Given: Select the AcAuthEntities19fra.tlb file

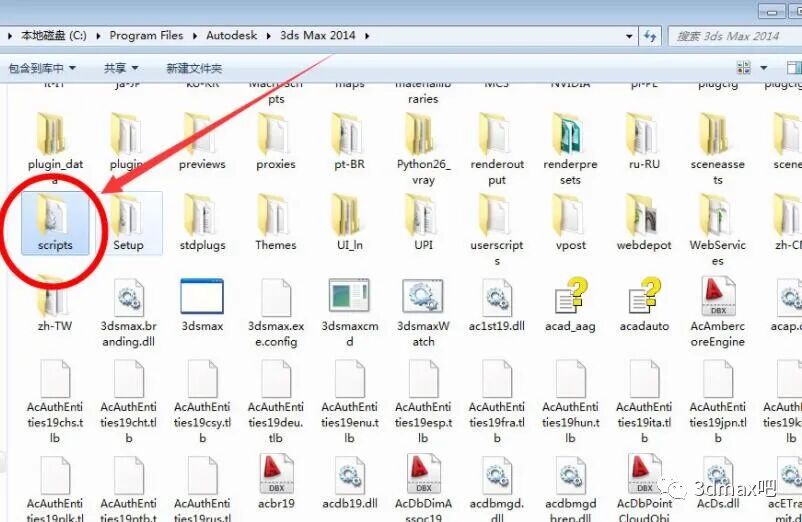Looking at the screenshot, I should [497, 401].
